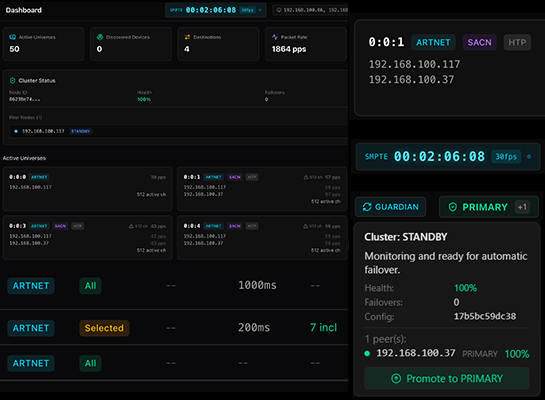Click the 100% health indicator in Cluster Status
The width and height of the screenshot is (545, 400).
144,99
